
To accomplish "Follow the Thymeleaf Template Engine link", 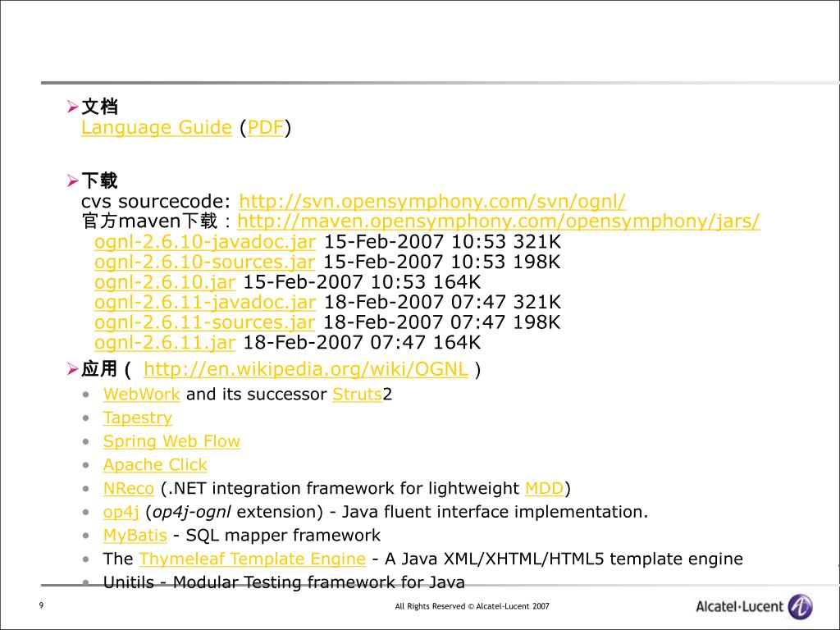I will [x=253, y=559].
